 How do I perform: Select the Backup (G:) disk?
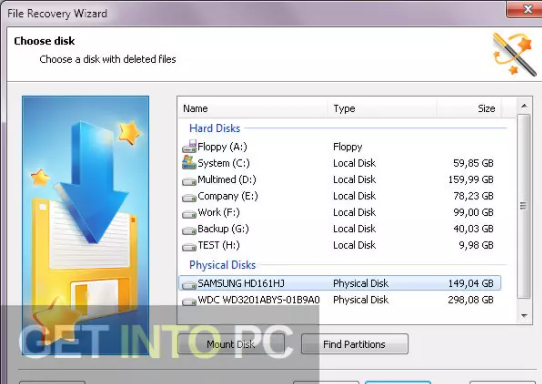coord(340,228)
